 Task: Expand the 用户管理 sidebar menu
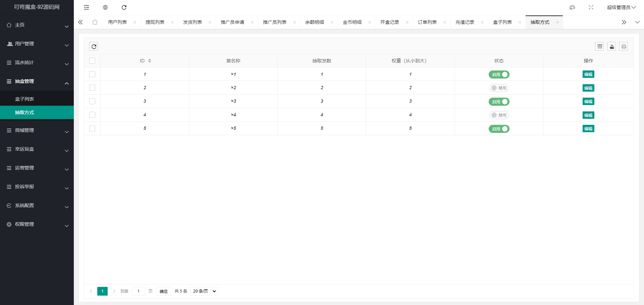coord(37,44)
